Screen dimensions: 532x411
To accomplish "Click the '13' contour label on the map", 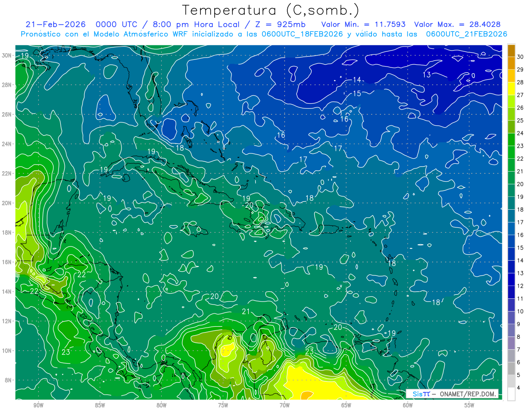I will [x=426, y=74].
